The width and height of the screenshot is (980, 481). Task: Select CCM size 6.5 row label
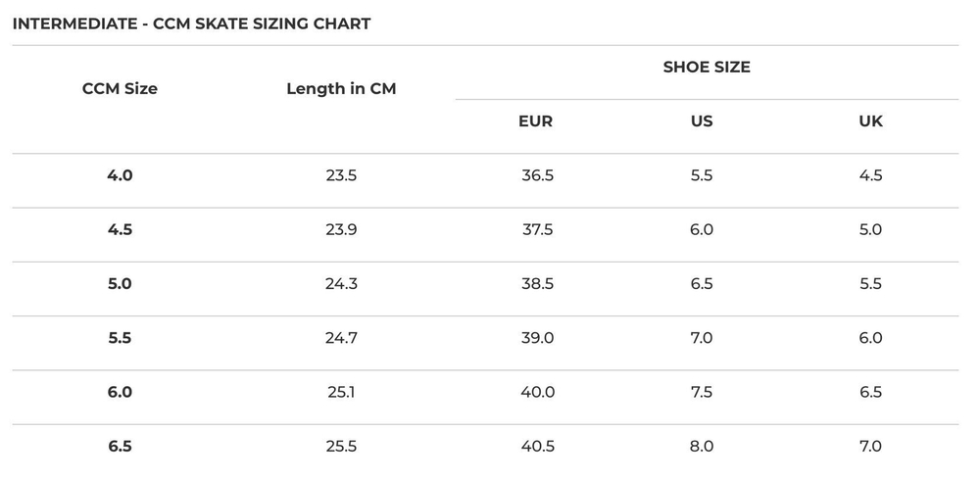point(120,447)
